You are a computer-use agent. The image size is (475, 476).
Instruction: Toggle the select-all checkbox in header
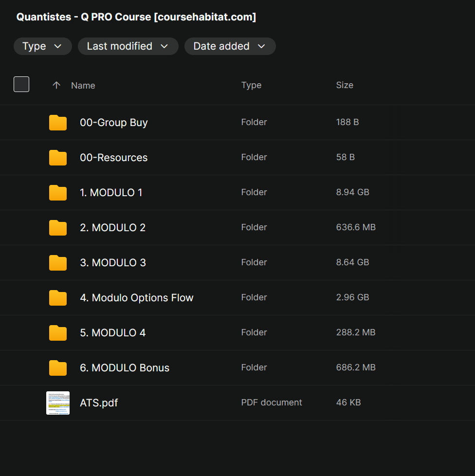pos(21,84)
